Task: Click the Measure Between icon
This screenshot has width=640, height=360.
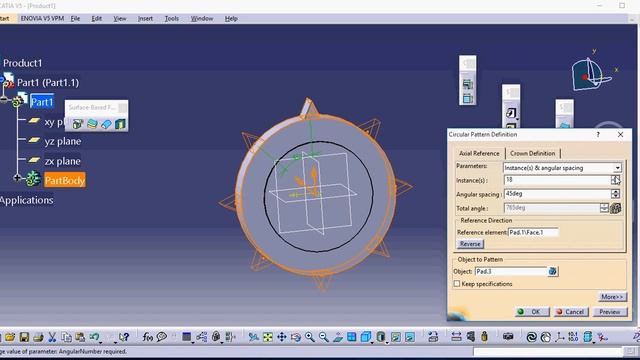Action: point(456,337)
